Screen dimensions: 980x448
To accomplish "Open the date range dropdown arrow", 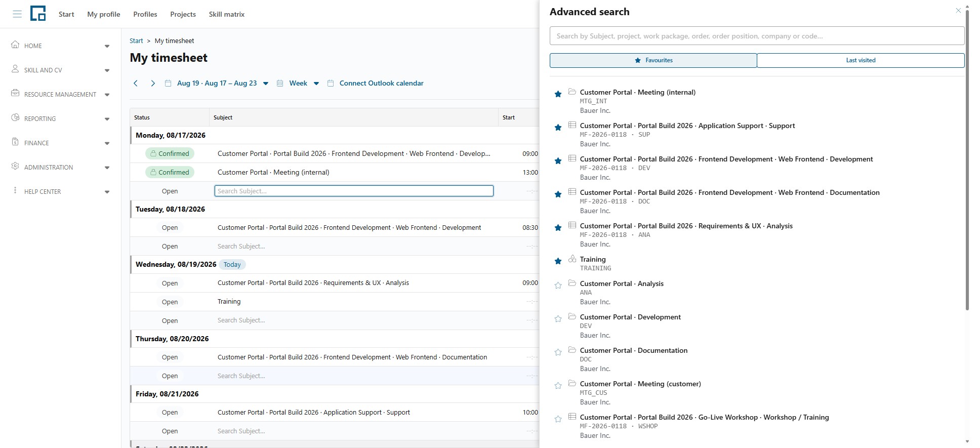I will (x=266, y=84).
